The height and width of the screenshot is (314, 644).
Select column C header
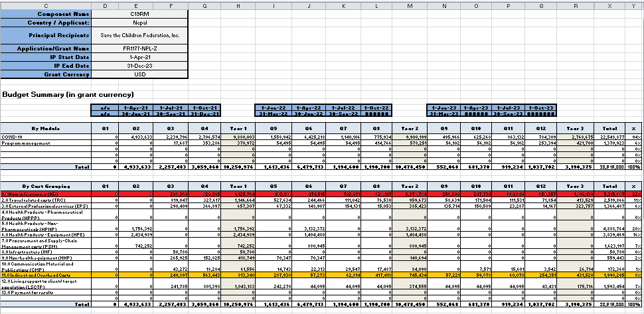pyautogui.click(x=45, y=5)
